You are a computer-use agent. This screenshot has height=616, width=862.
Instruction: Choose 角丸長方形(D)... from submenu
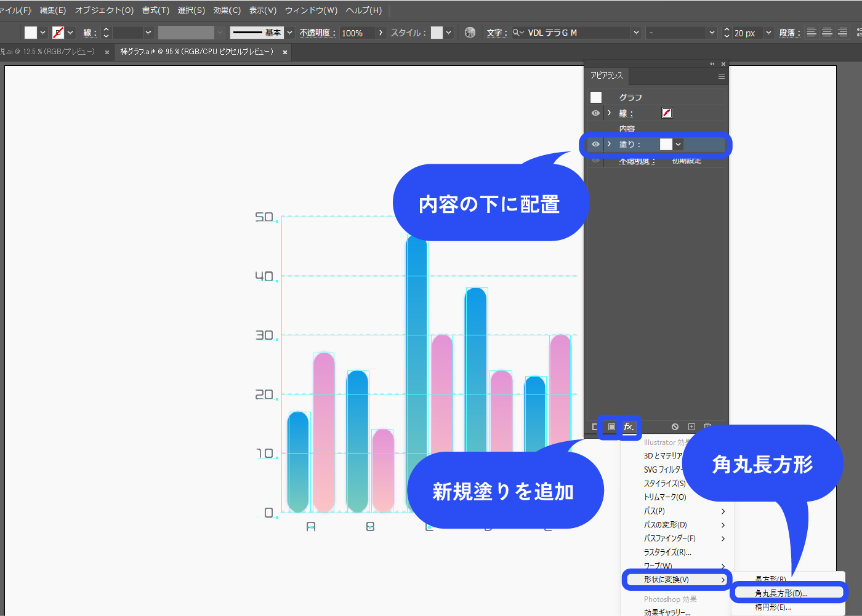[789, 593]
